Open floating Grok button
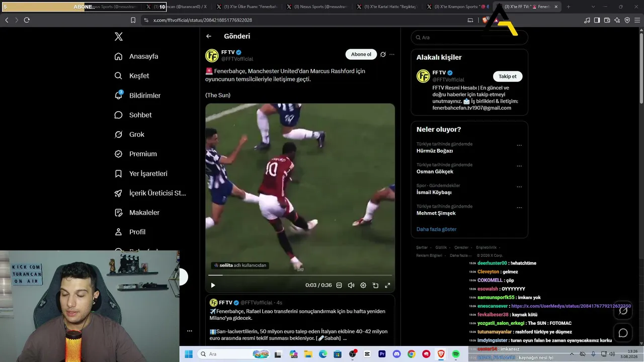 pos(623,310)
